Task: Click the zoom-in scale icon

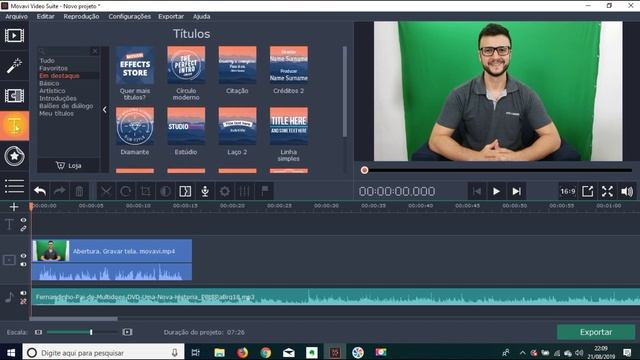Action: pyautogui.click(x=127, y=332)
